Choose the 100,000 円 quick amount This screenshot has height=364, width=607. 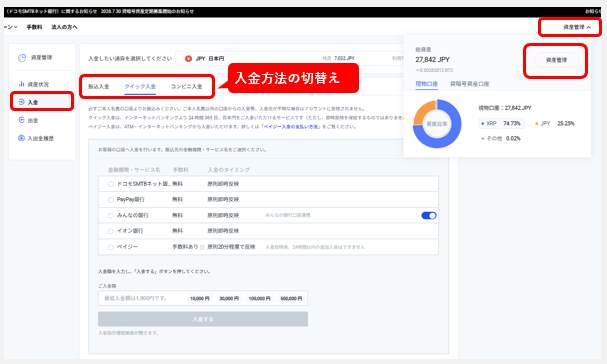[x=259, y=299]
